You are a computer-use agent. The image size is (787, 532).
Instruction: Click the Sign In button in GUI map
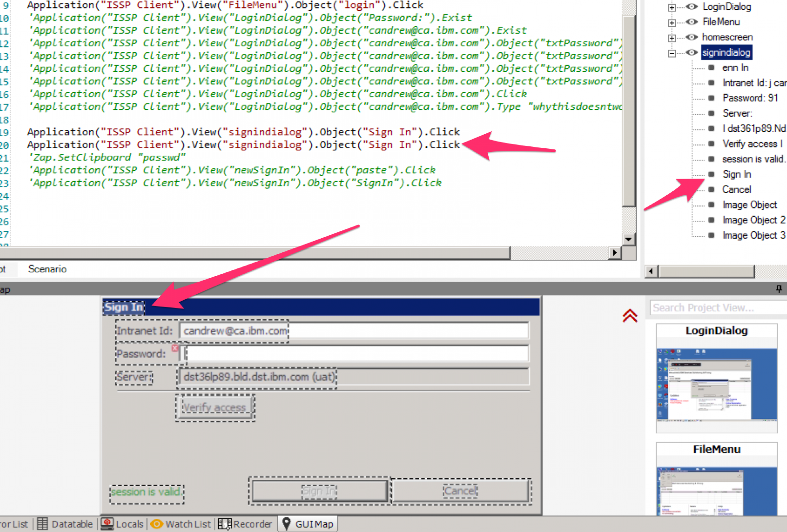pos(320,491)
